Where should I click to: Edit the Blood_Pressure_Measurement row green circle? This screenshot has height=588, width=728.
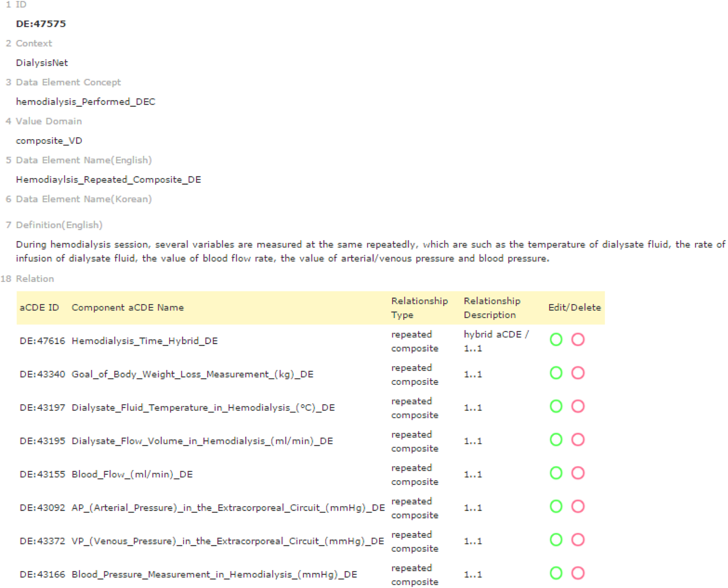click(x=556, y=573)
